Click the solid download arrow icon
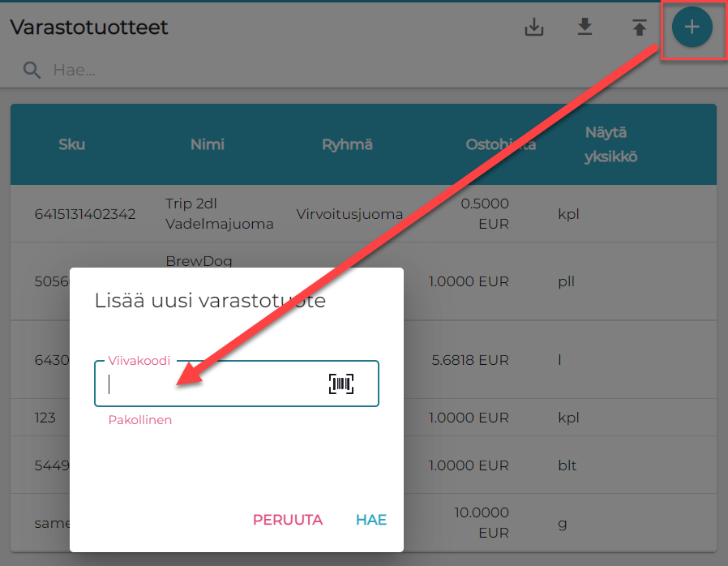728x566 pixels. coord(585,28)
